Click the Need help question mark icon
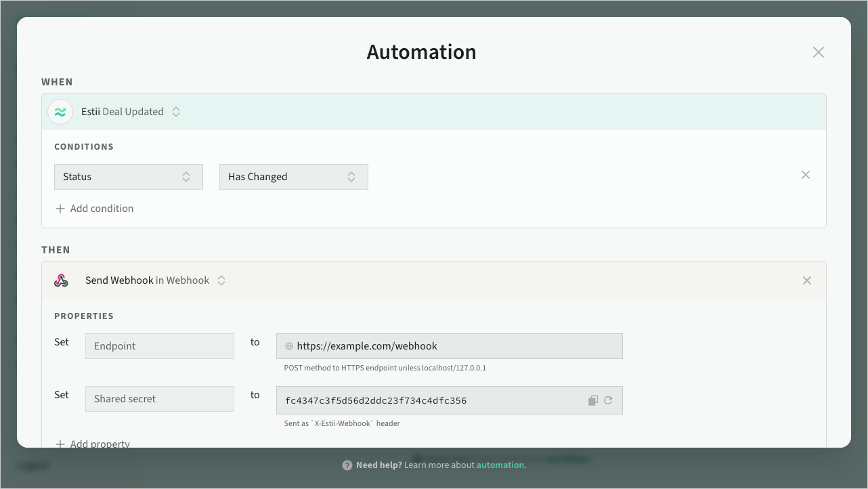 point(347,465)
